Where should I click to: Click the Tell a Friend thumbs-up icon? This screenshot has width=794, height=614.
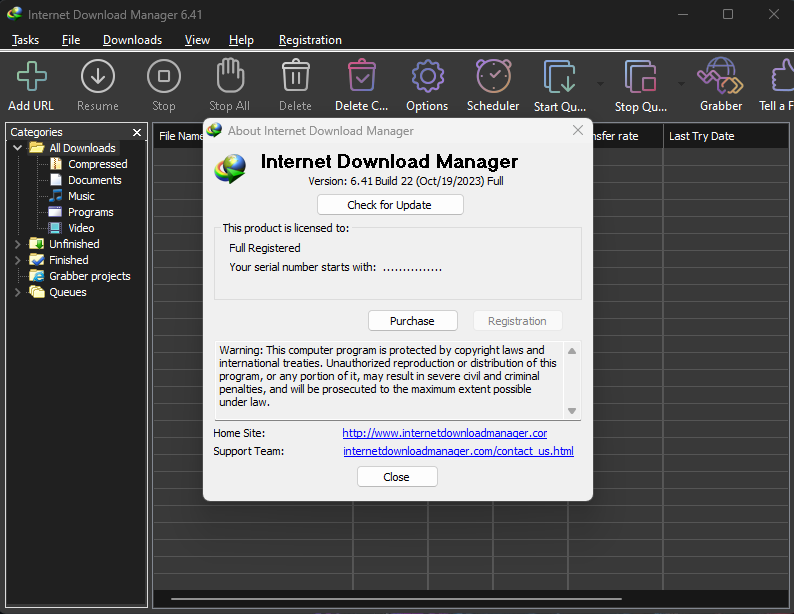783,76
